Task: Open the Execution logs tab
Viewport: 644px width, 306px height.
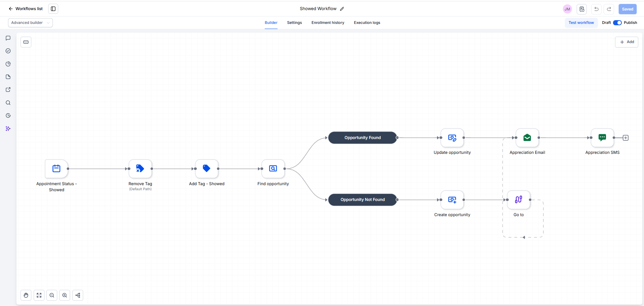Action: (367, 23)
